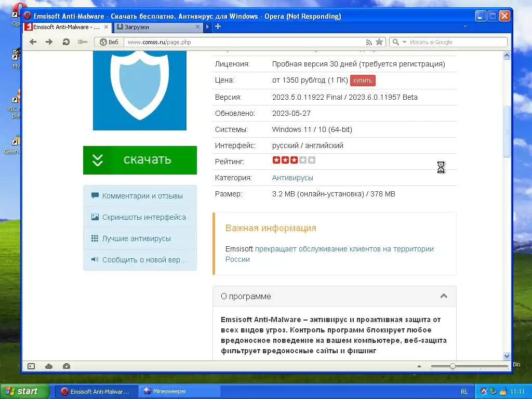This screenshot has height=399, width=532.
Task: Switch to the Emsisoft Anti-Malware tab
Action: point(66,27)
